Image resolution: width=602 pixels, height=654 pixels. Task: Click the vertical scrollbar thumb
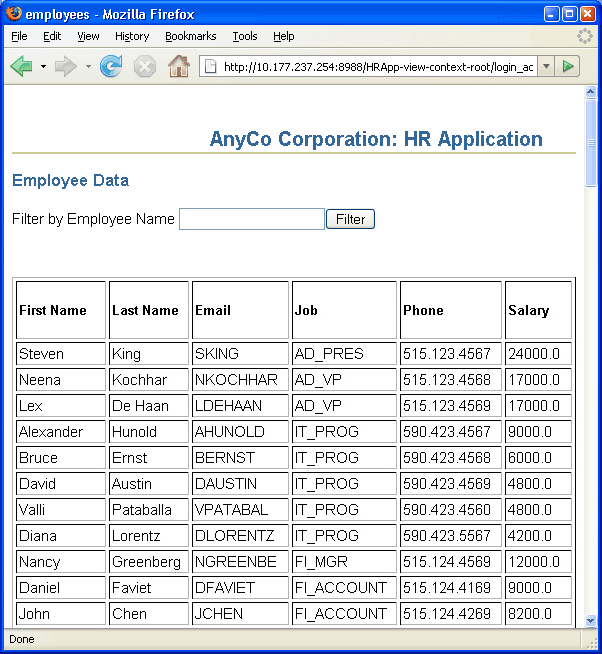pyautogui.click(x=591, y=143)
